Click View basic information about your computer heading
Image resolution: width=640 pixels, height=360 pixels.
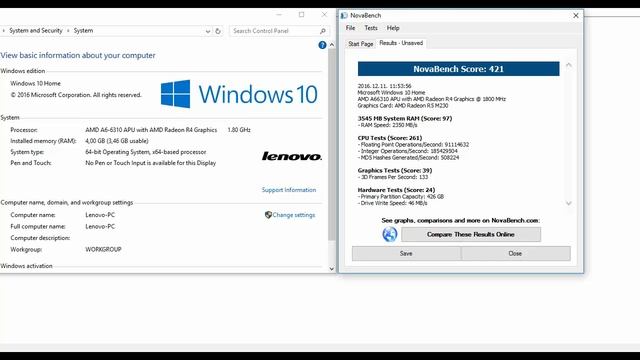[x=78, y=55]
